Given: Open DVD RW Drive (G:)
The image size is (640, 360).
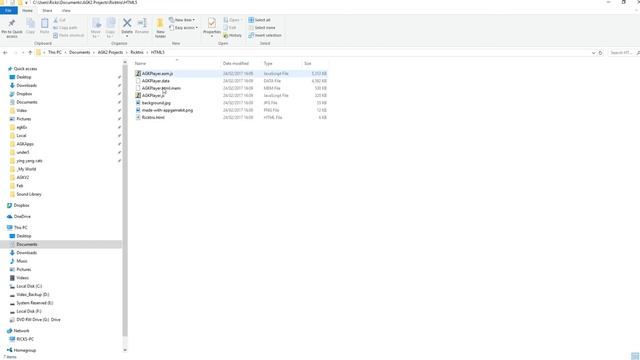Looking at the screenshot, I should (x=38, y=320).
